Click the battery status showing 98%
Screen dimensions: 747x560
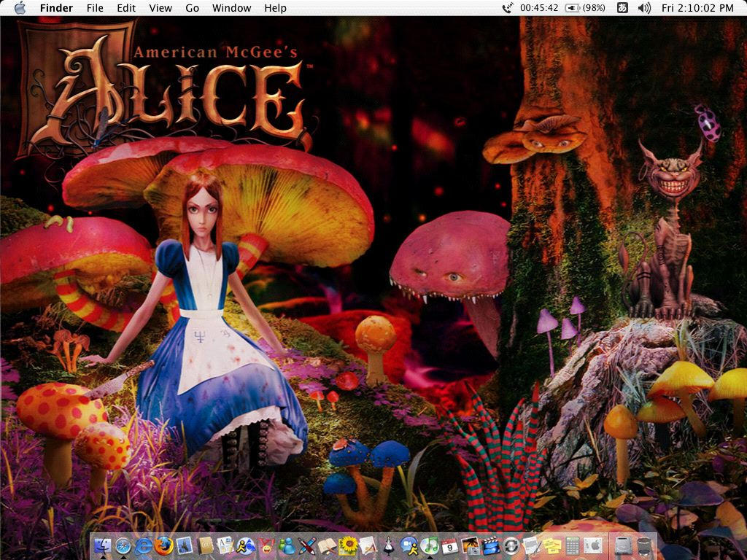[x=585, y=8]
